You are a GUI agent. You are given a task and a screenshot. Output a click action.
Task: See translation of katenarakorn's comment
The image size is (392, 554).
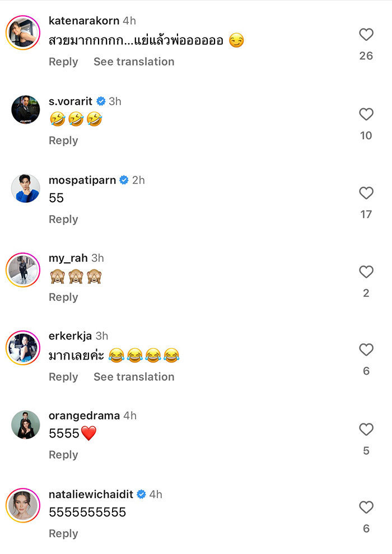[134, 62]
